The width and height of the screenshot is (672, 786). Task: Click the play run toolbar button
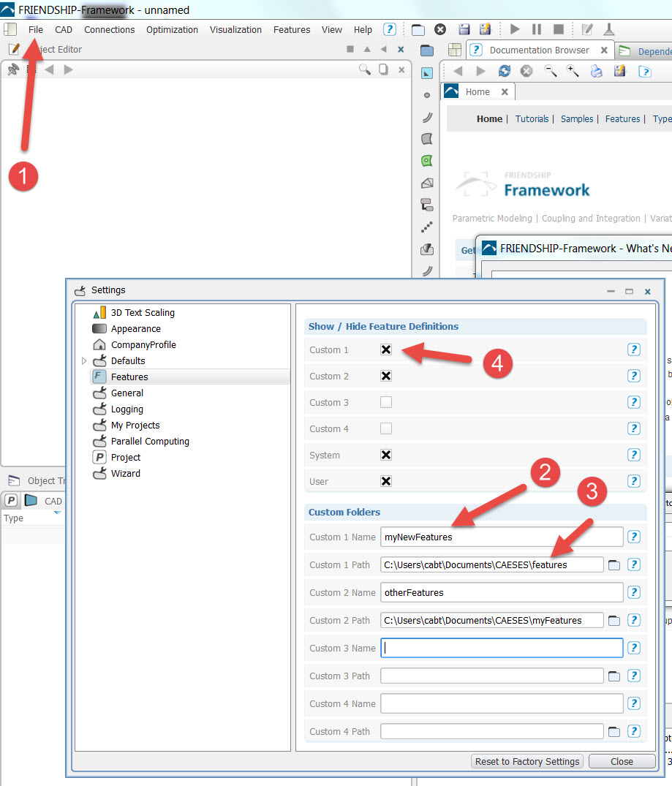point(515,29)
